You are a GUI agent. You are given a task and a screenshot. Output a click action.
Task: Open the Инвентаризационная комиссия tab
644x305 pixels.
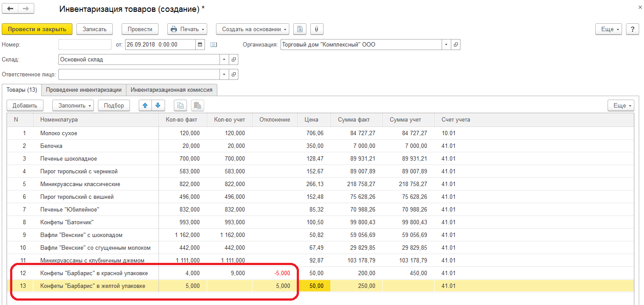tap(171, 90)
